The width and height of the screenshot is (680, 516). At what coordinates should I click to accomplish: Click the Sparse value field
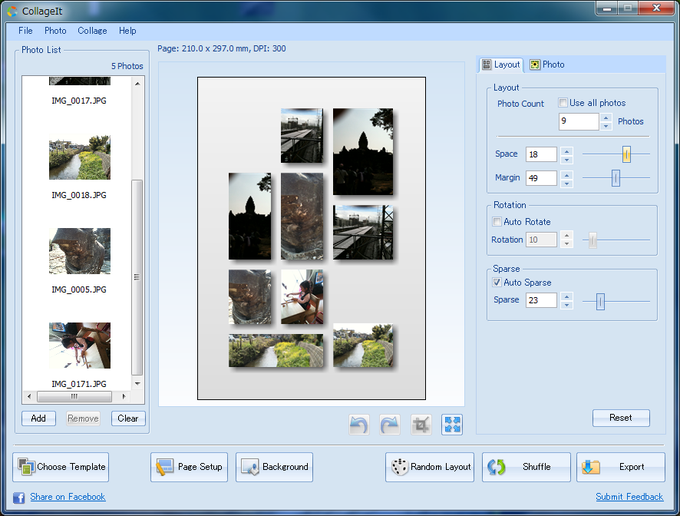pyautogui.click(x=541, y=300)
